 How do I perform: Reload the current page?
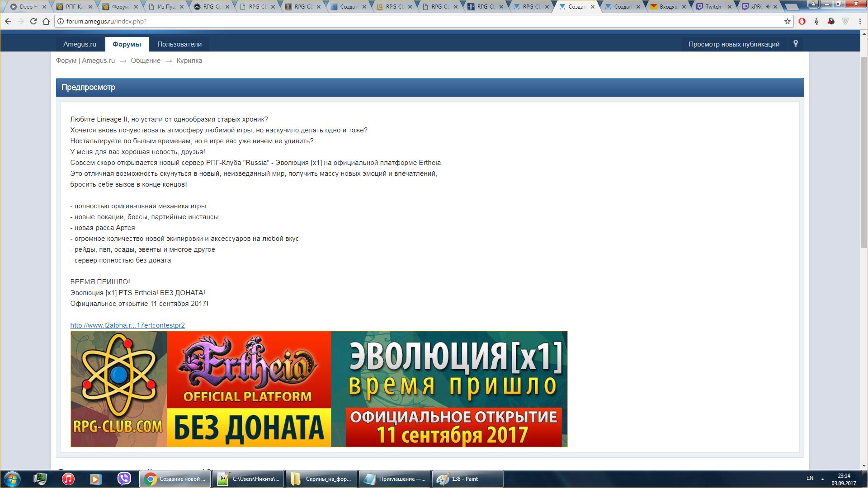click(33, 21)
